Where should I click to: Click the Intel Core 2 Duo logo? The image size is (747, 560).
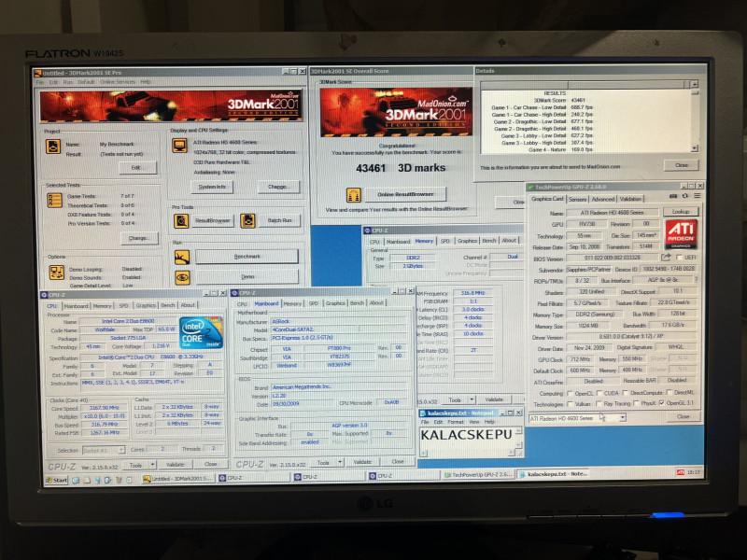click(201, 332)
